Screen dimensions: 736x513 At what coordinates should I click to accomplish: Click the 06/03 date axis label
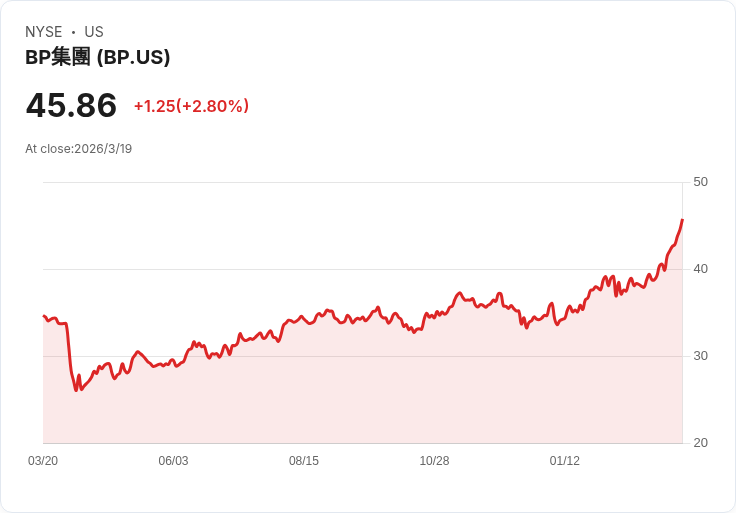pos(173,460)
